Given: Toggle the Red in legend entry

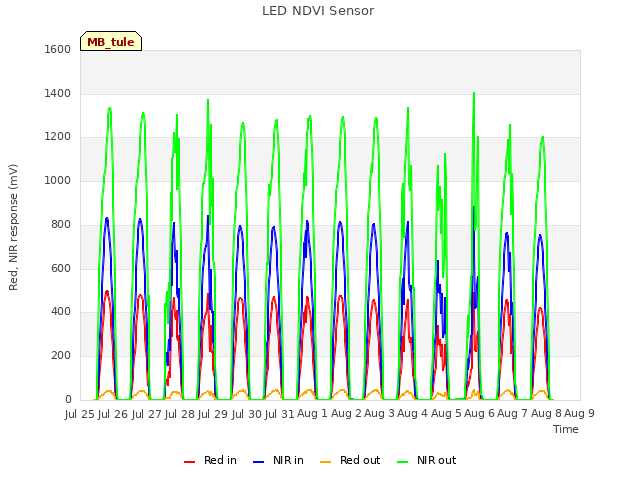Looking at the screenshot, I should 210,460.
